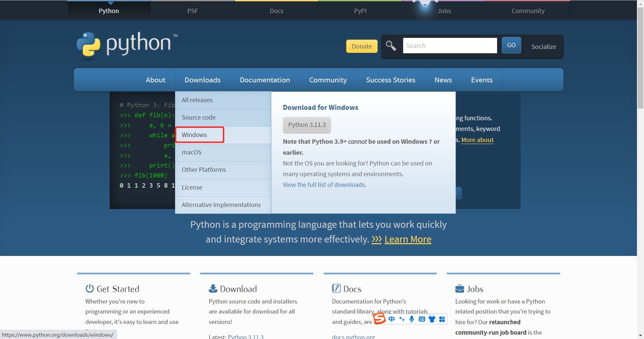The height and width of the screenshot is (339, 644).
Task: Click the IME microphone voice input icon
Action: coord(412,319)
